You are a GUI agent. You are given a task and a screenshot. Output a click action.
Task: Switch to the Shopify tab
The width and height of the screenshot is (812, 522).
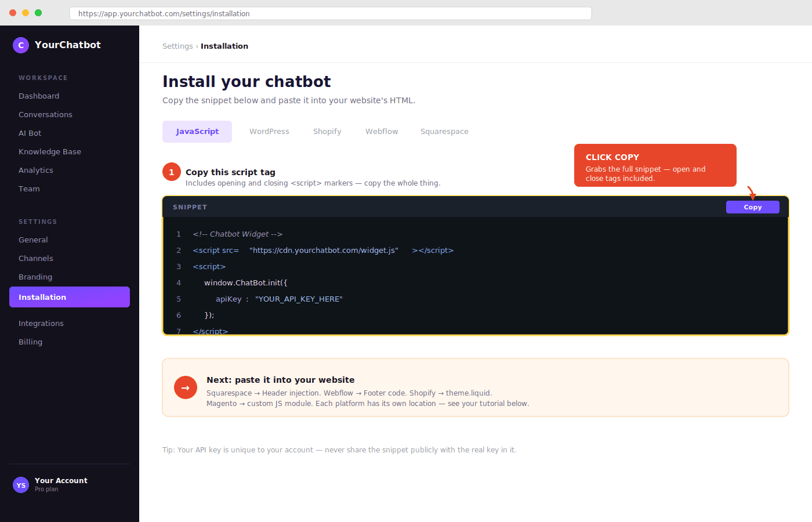coord(327,131)
